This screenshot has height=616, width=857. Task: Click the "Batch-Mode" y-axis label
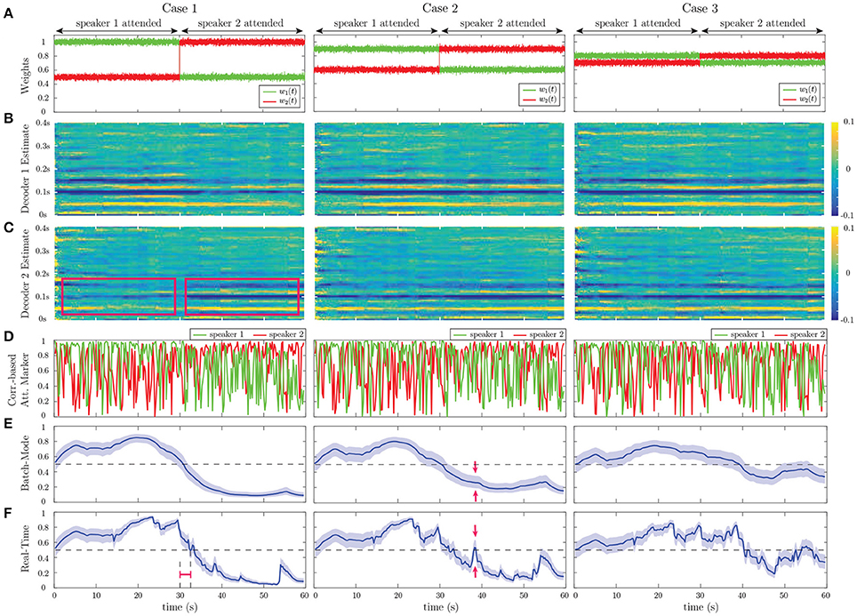(x=25, y=463)
